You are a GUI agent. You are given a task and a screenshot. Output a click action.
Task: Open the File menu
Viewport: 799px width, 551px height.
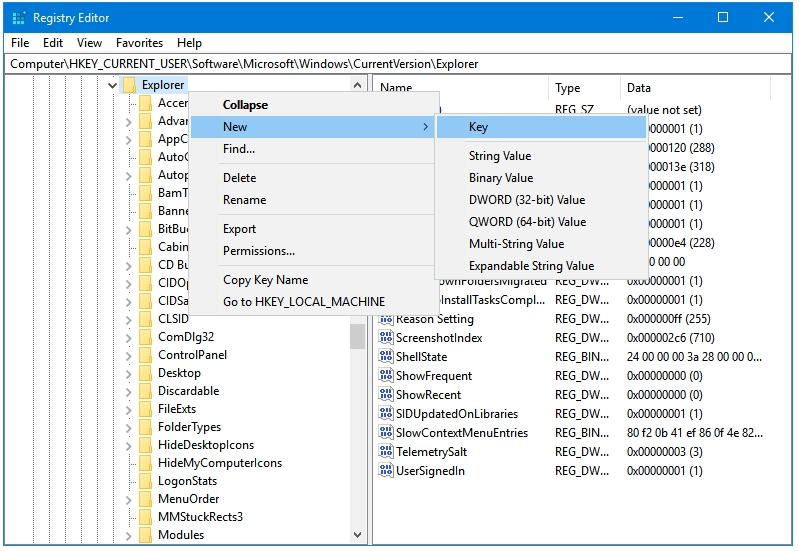[x=20, y=43]
